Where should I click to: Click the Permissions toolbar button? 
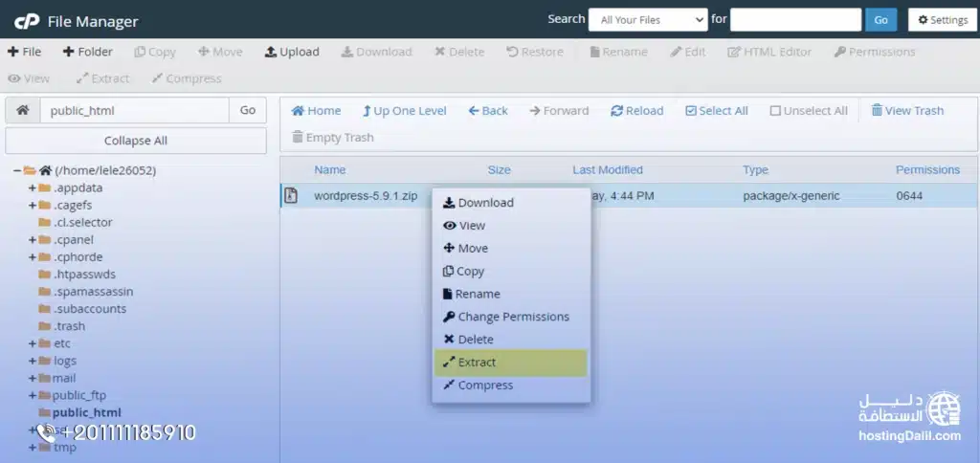(875, 52)
